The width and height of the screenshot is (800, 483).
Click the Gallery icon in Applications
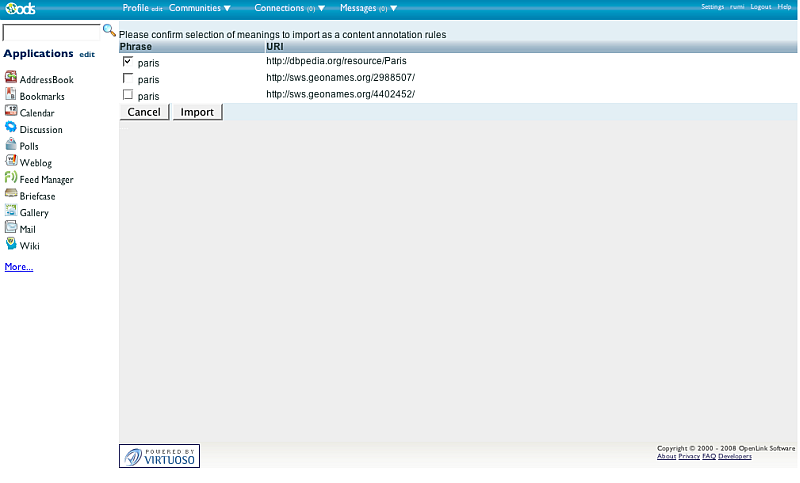[x=11, y=212]
